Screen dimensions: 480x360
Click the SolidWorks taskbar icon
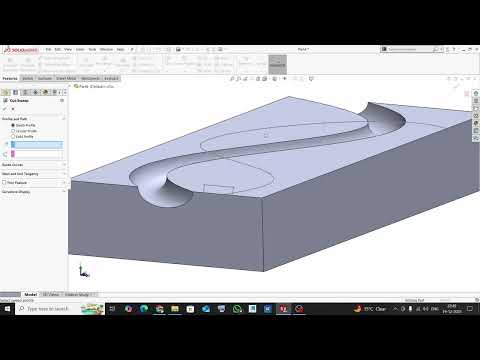point(284,309)
